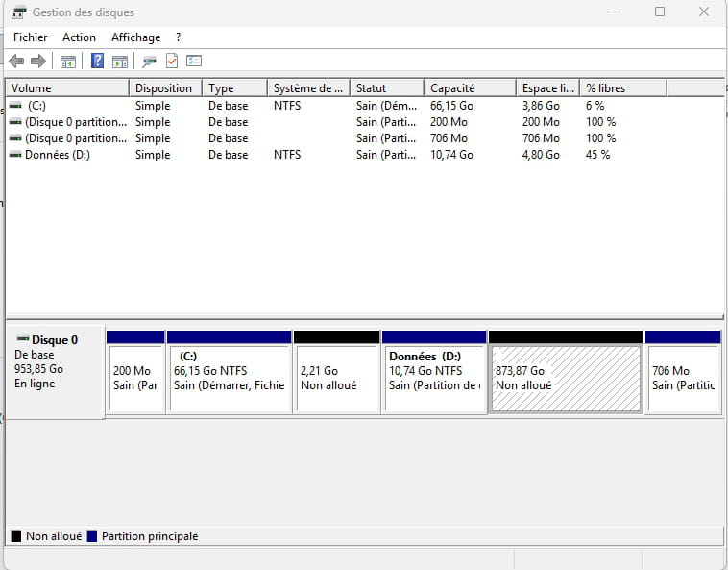Screen dimensions: 728x570
Task: Click the % libres column header
Action: [622, 88]
